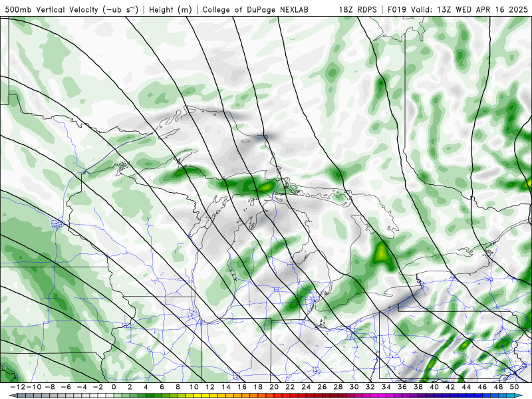Click the '500mb Vertical Velocity' title text
The height and width of the screenshot is (399, 532).
pyautogui.click(x=51, y=9)
